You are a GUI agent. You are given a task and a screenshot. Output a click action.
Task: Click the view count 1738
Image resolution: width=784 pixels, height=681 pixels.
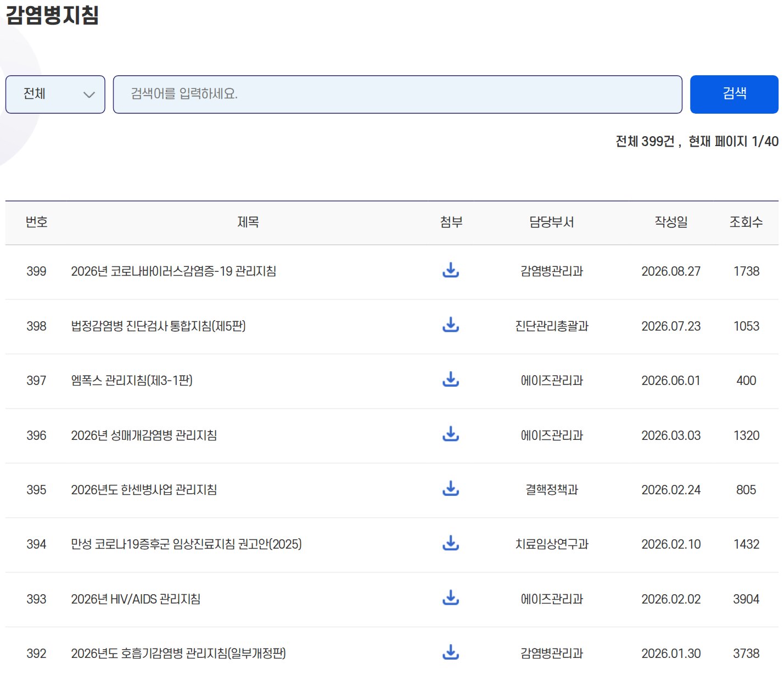[x=746, y=271]
